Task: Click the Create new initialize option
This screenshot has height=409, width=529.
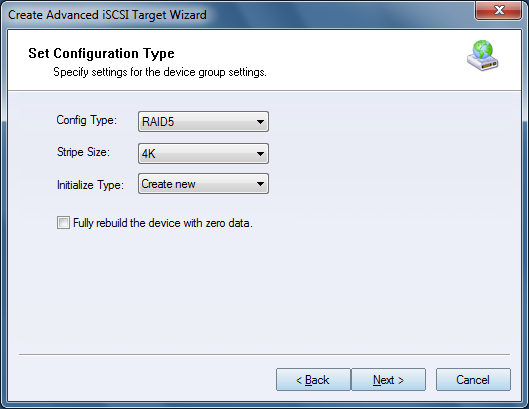Action: pos(168,184)
